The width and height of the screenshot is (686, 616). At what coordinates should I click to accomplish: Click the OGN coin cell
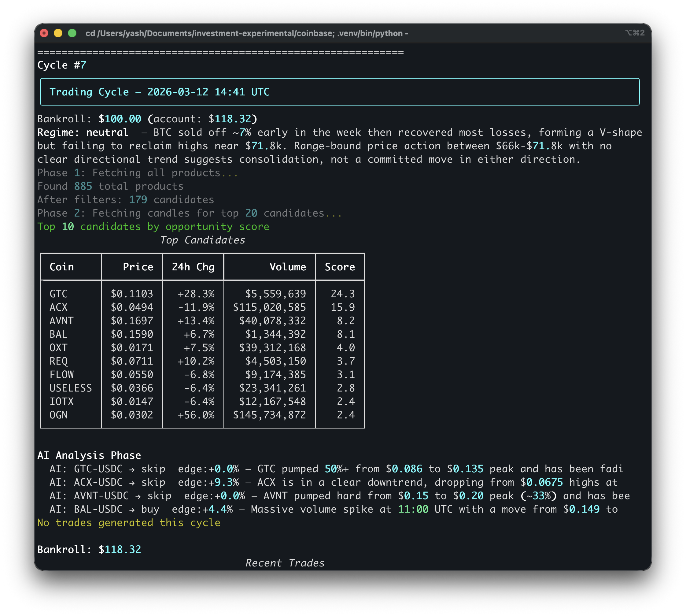click(x=58, y=415)
